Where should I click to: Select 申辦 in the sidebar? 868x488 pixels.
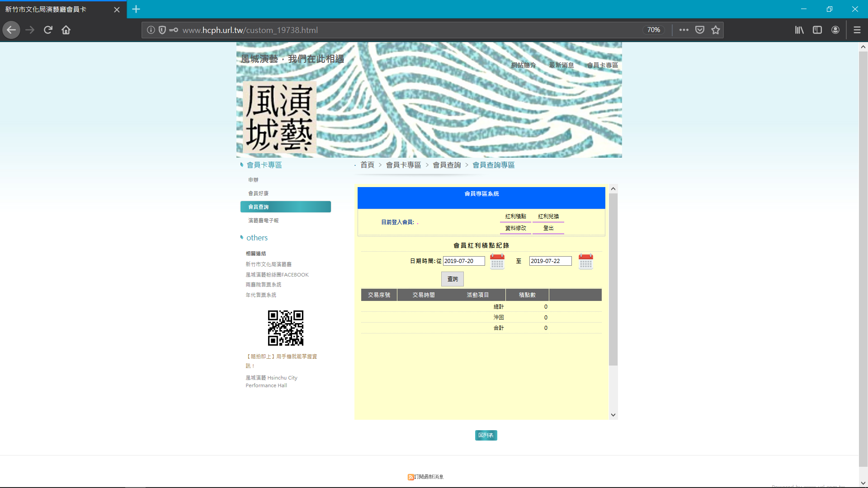253,180
